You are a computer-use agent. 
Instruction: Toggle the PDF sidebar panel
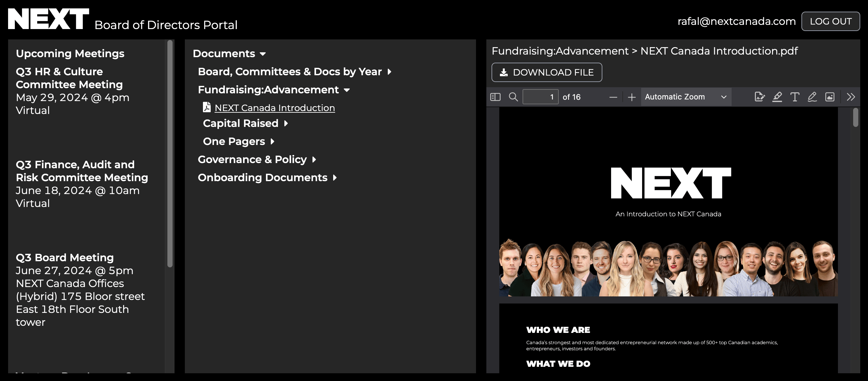tap(495, 97)
